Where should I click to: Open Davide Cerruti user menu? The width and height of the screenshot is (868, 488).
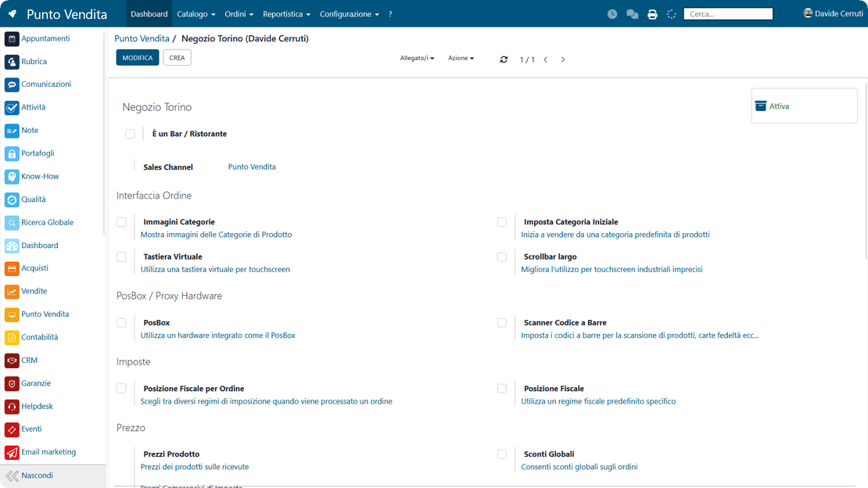click(x=833, y=14)
